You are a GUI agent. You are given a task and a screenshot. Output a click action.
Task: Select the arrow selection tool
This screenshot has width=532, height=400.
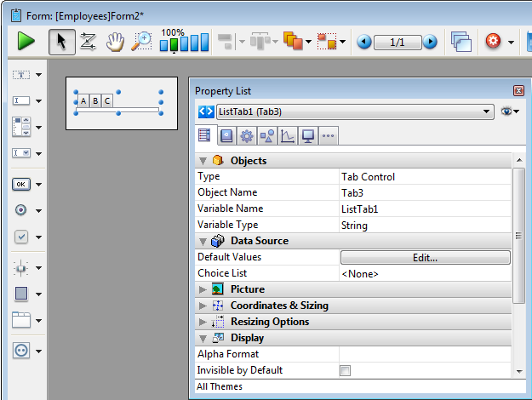click(x=60, y=41)
